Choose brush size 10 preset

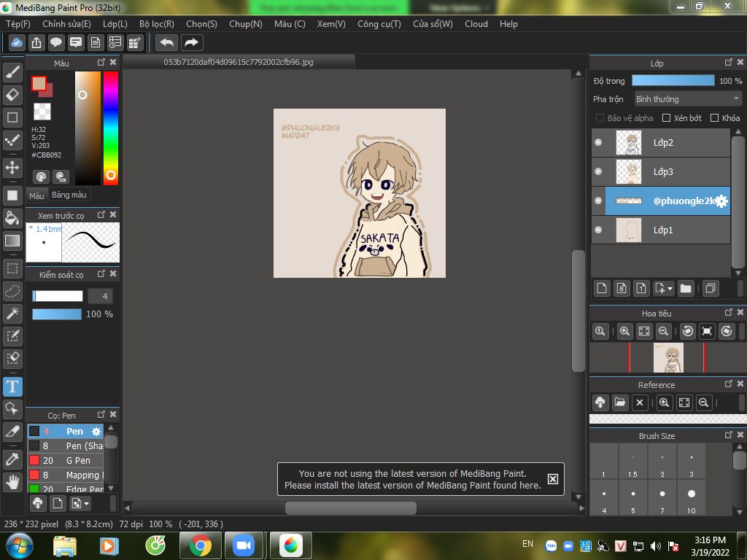pyautogui.click(x=692, y=497)
